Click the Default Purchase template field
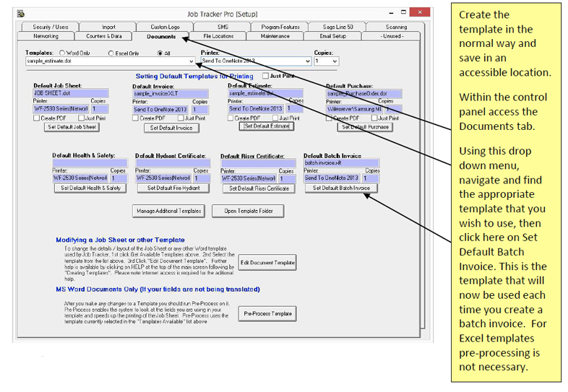568x392 pixels. tap(364, 94)
